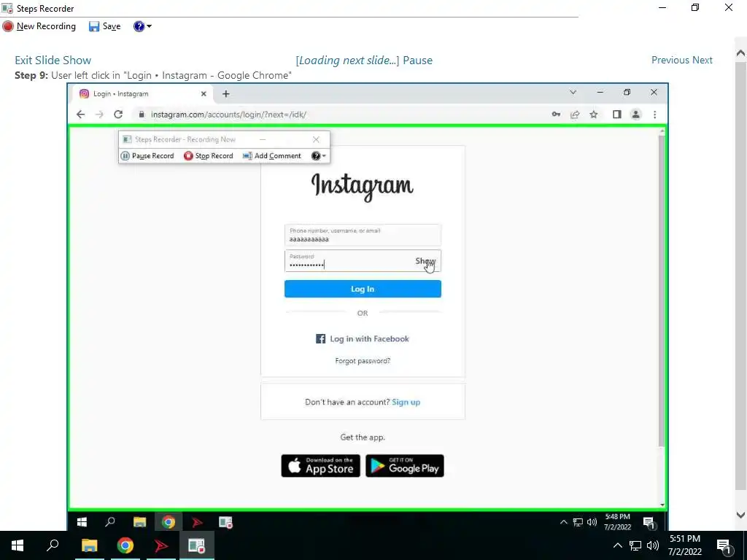Click Start button inside recorded screenshot
The image size is (747, 560).
click(82, 522)
